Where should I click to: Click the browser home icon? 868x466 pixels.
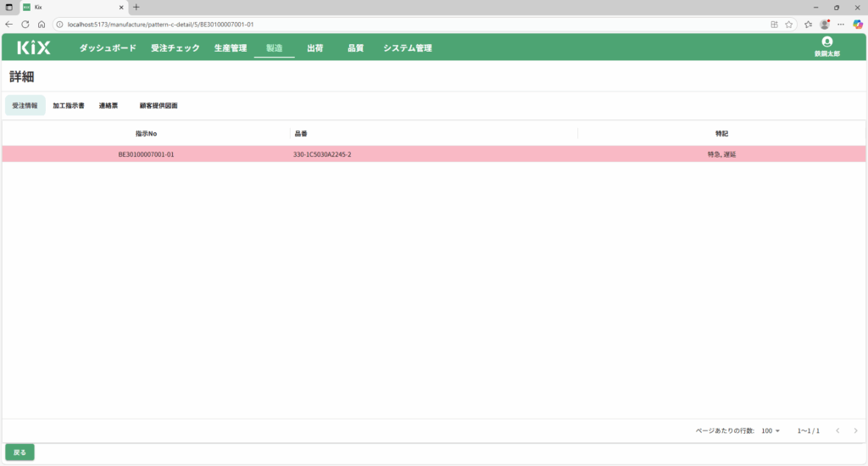pos(42,25)
